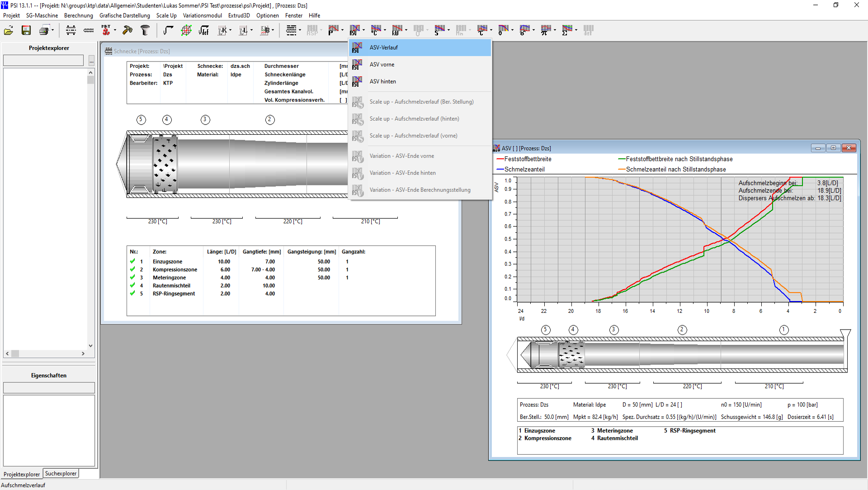The image size is (868, 490).
Task: Open project with the folder icon
Action: point(9,30)
